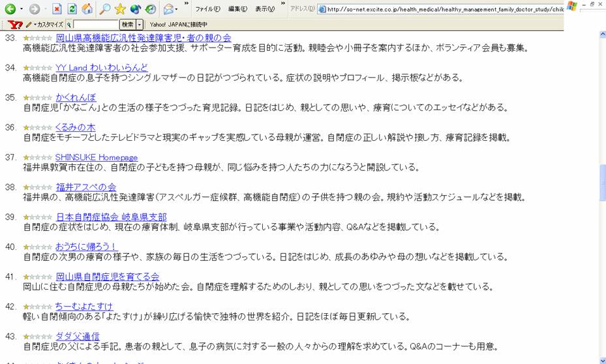Click the star rating beside 福井アスペの会
The image size is (606, 364).
(37, 187)
